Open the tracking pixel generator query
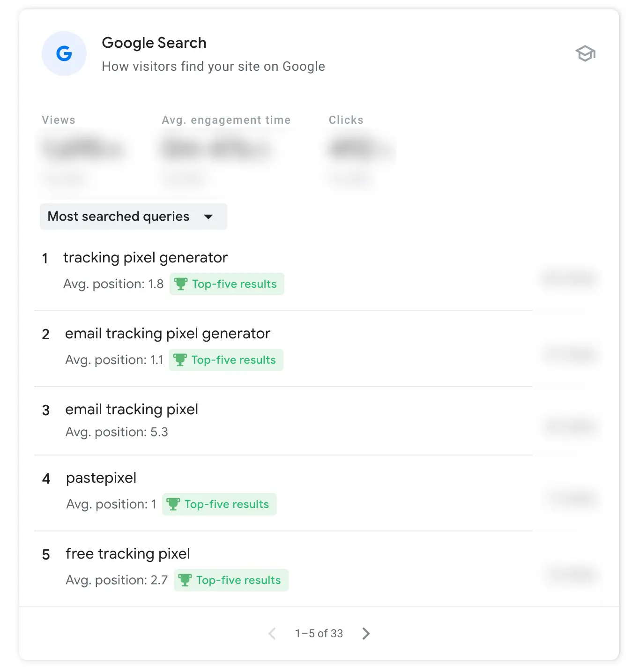 (x=146, y=257)
